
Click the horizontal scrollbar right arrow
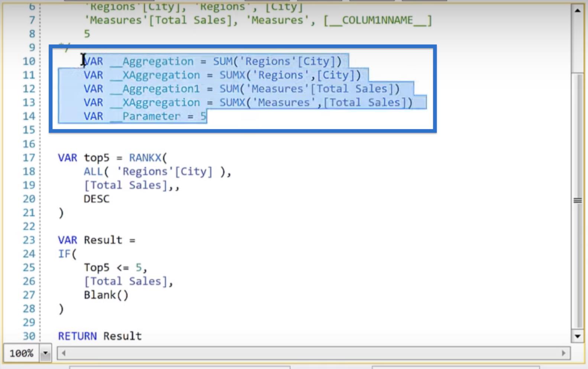pos(563,353)
